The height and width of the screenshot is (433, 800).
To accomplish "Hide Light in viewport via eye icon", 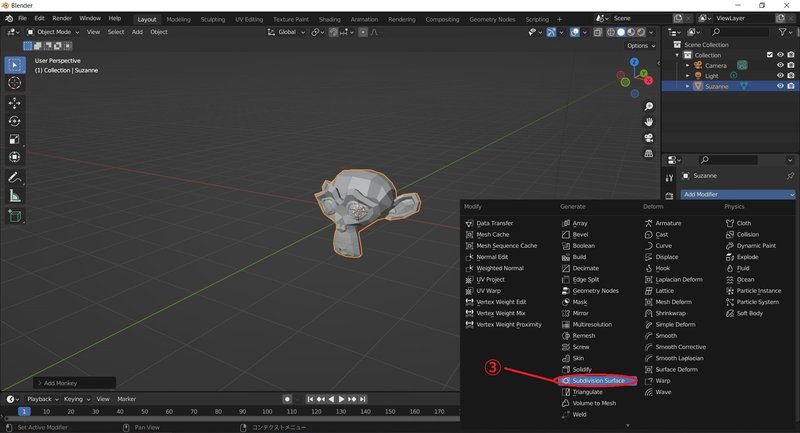I will click(780, 75).
